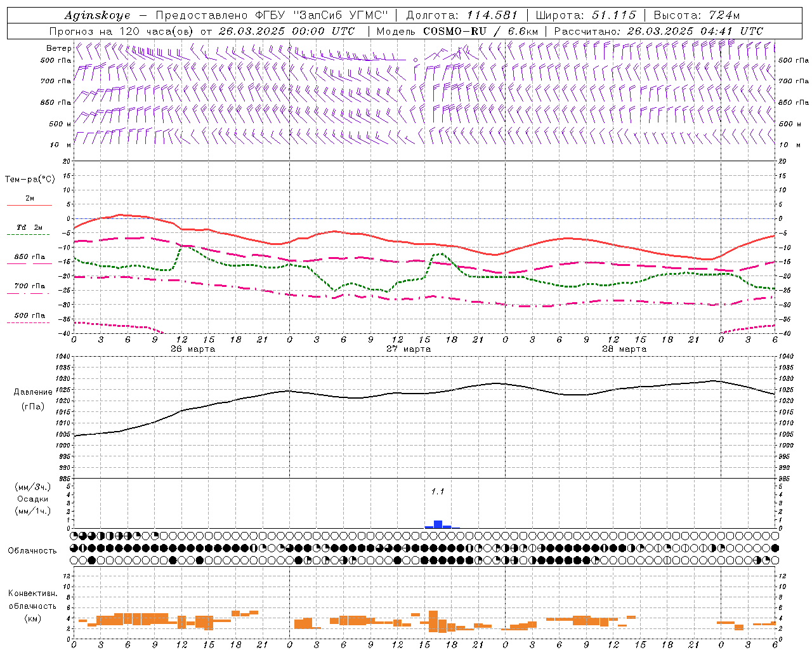This screenshot has height=650, width=812.
Task: Click the '(мм/3ч.)' precipitation unit label
Action: click(33, 487)
